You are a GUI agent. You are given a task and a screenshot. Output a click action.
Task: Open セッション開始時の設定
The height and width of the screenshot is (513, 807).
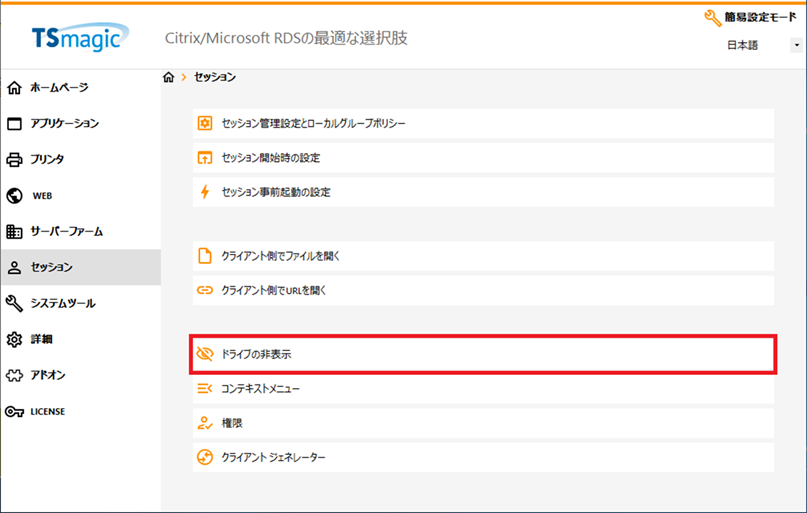[x=270, y=158]
